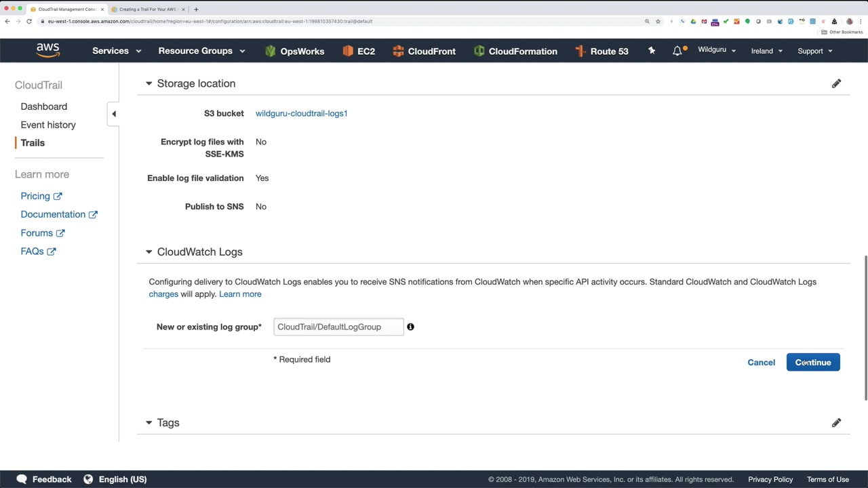
Task: Click the Continue button
Action: [813, 363]
